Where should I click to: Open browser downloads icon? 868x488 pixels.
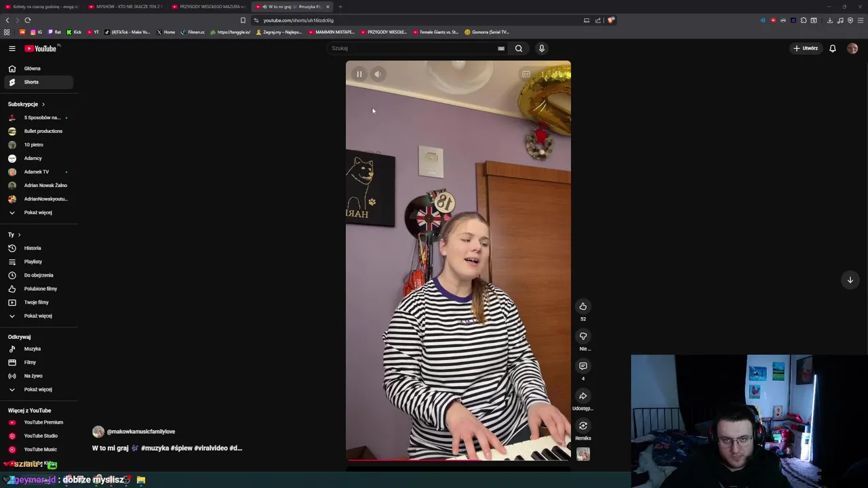829,20
